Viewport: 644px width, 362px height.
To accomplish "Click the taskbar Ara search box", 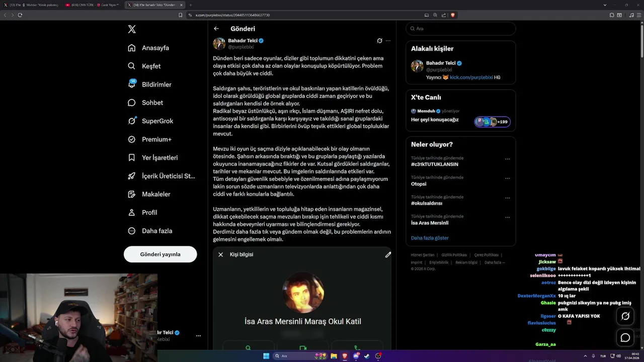I will [300, 356].
